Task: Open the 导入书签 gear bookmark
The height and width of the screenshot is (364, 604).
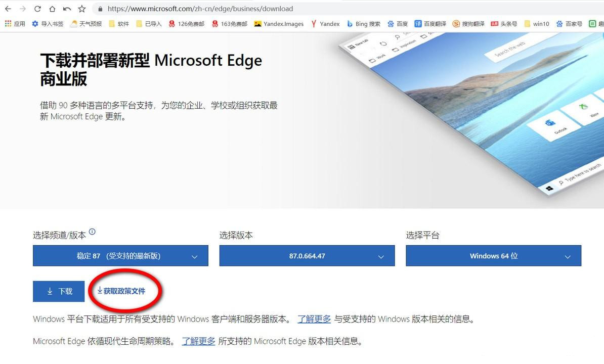Action: pyautogui.click(x=48, y=24)
